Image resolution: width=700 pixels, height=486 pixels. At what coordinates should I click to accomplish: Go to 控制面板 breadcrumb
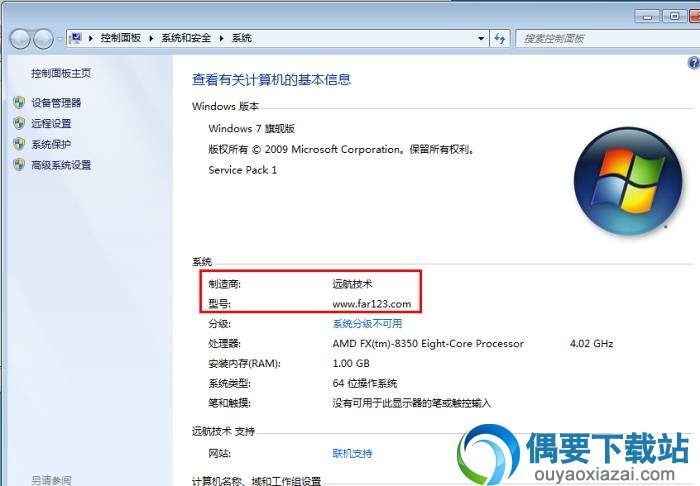click(121, 38)
